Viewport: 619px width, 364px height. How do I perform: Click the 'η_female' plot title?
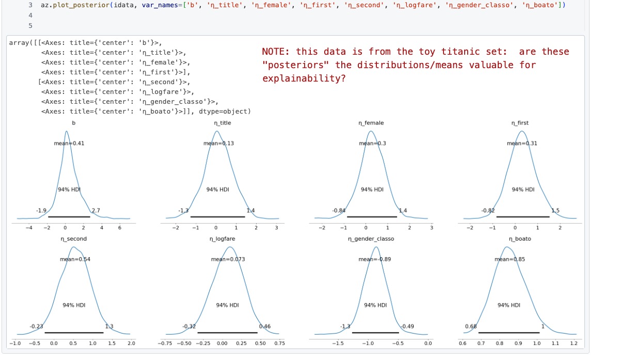(x=371, y=123)
